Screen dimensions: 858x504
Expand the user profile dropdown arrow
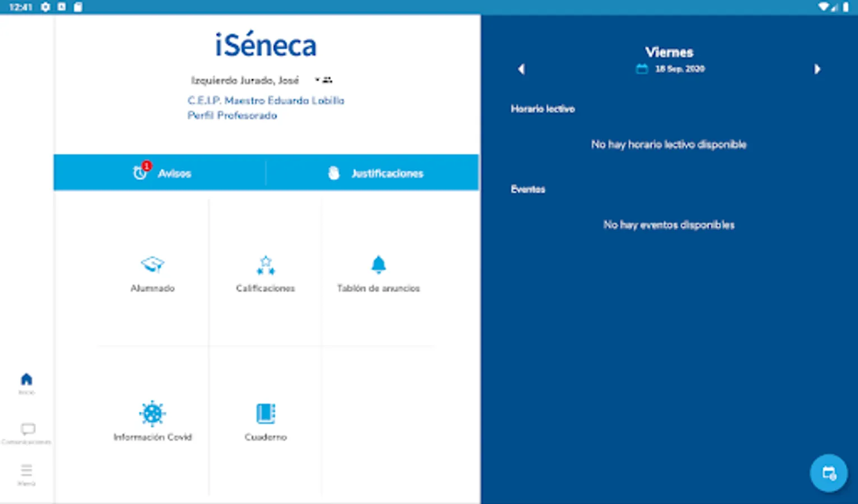(x=317, y=80)
